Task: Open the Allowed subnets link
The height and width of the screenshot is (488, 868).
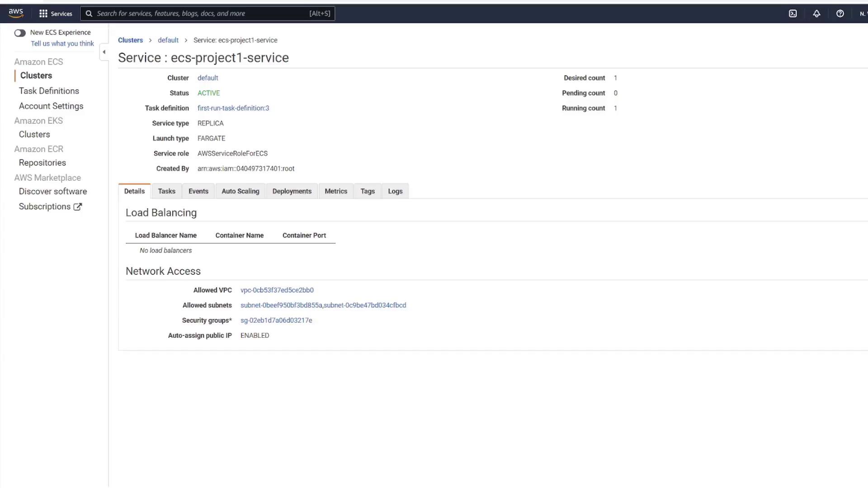Action: [x=323, y=305]
